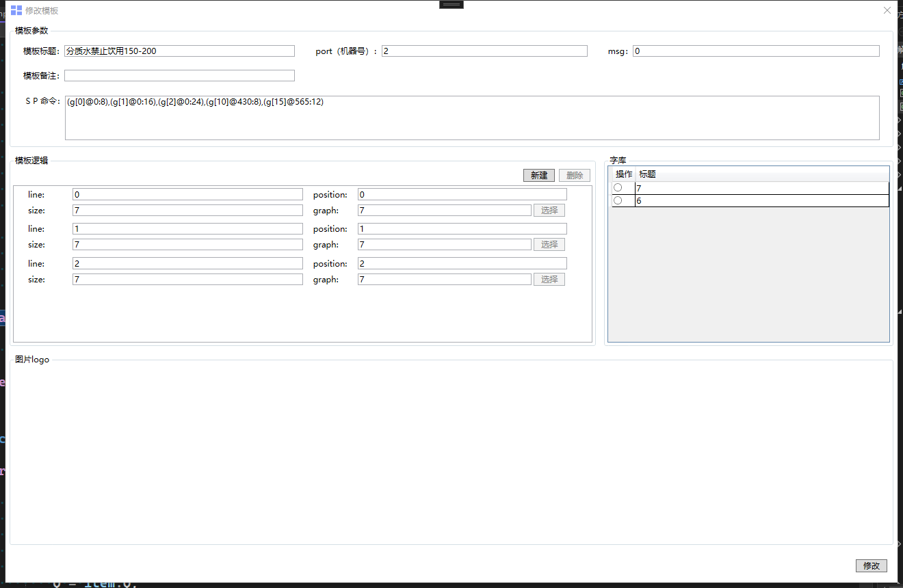Click the 字库 group label
The height and width of the screenshot is (588, 903).
[618, 161]
